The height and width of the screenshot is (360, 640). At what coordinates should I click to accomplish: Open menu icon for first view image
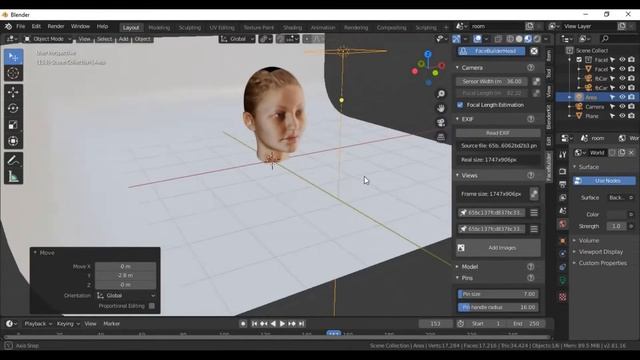(534, 213)
